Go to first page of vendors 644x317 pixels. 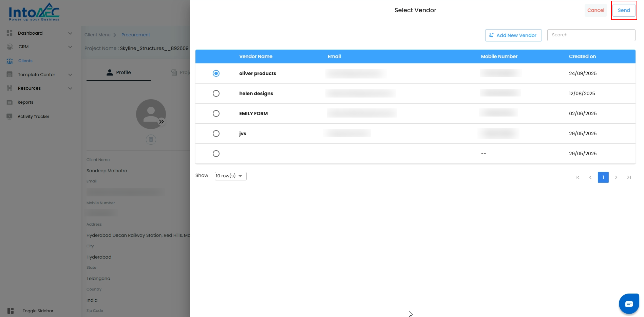click(x=577, y=177)
